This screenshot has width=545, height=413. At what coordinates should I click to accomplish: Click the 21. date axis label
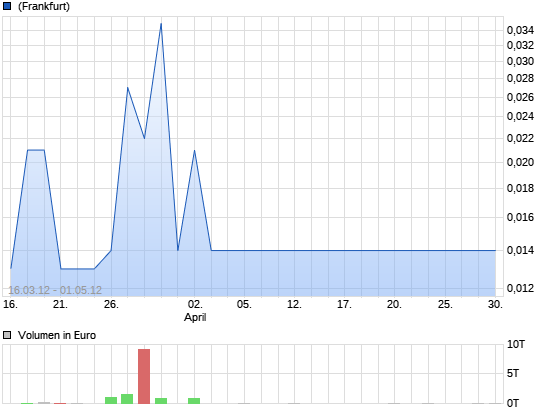click(60, 304)
